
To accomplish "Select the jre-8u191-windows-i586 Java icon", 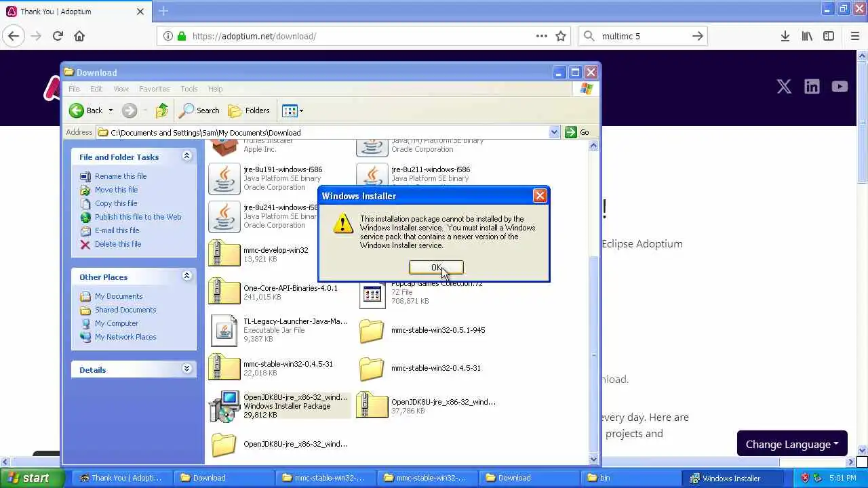I will click(224, 178).
